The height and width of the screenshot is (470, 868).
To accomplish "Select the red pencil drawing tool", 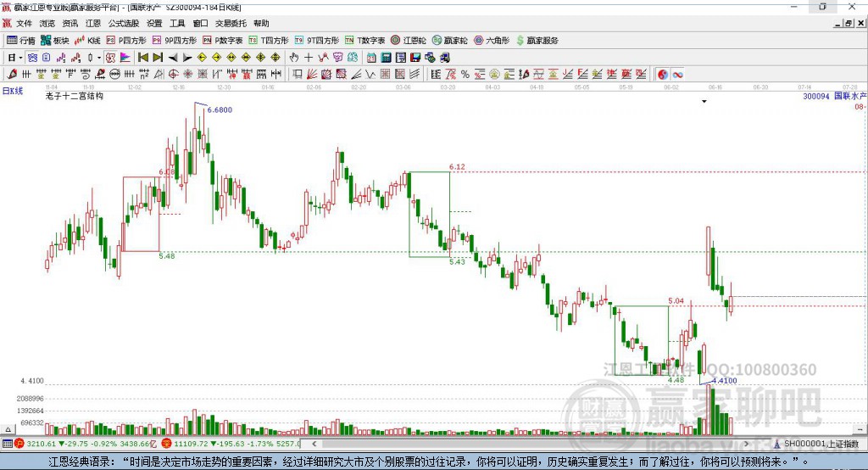I will [12, 75].
